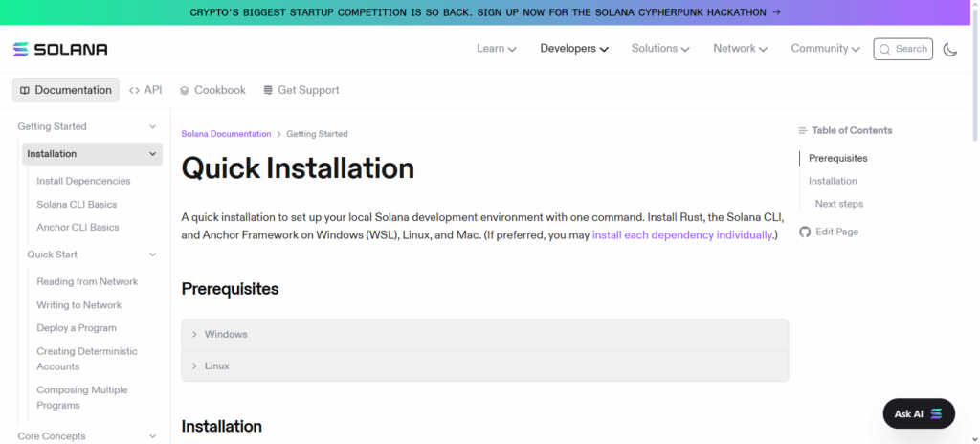Screen dimensions: 980x444
Task: Click the Get Support icon
Action: coord(268,90)
